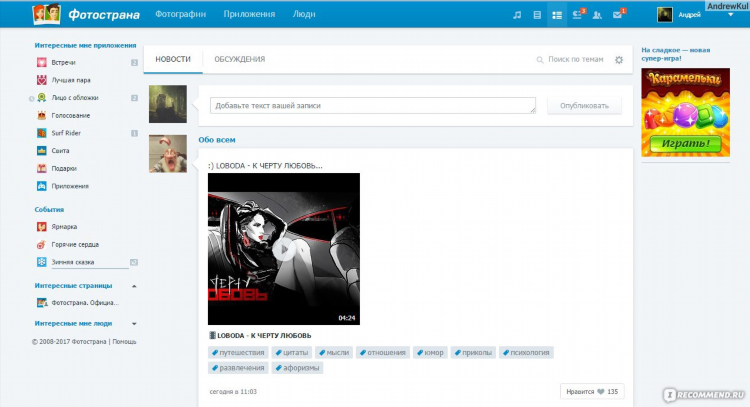Open the Surf Rider app icon
The image size is (750, 407).
(x=42, y=133)
